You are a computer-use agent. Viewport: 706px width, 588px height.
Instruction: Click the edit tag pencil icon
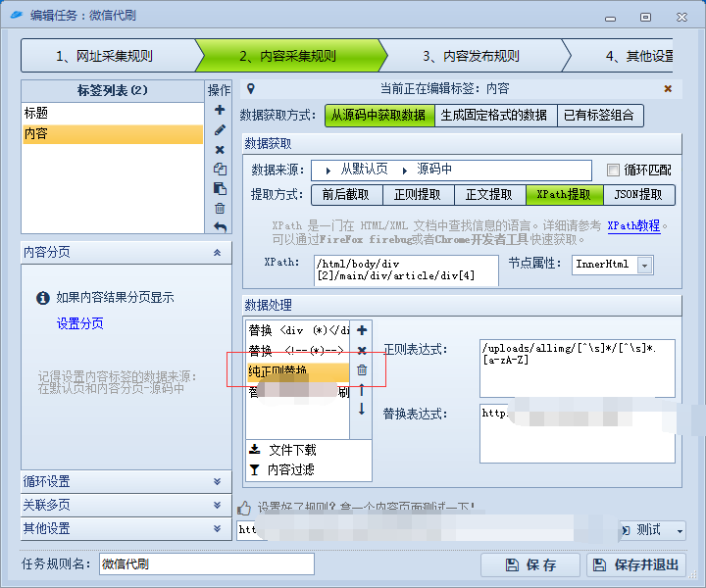[x=220, y=129]
